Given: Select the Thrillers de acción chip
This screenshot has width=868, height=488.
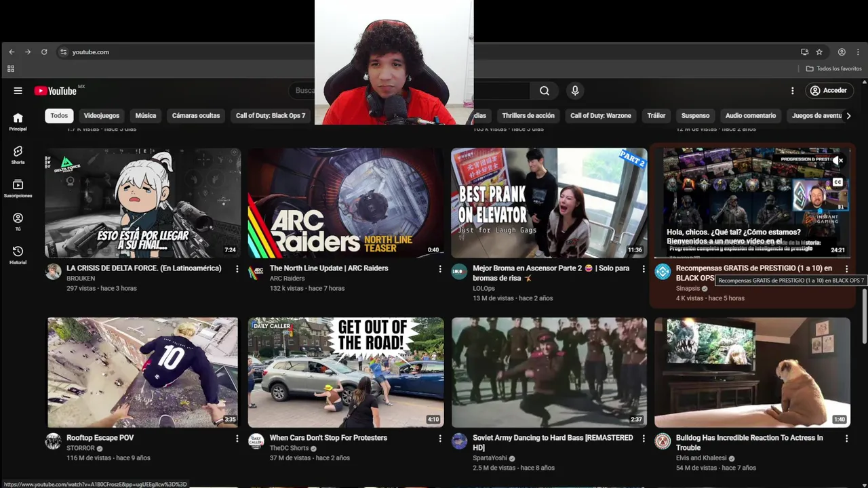Looking at the screenshot, I should [528, 116].
